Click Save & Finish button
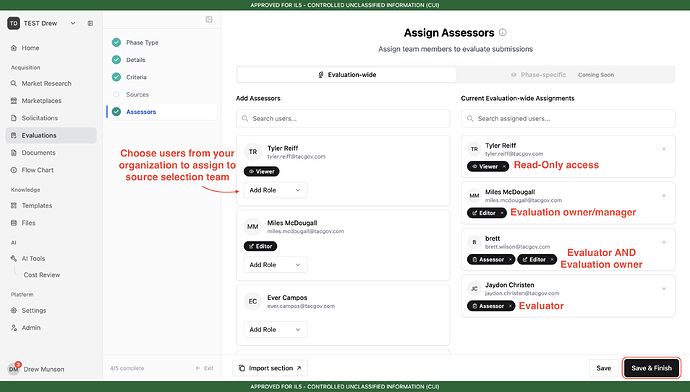The height and width of the screenshot is (392, 690). [x=651, y=368]
